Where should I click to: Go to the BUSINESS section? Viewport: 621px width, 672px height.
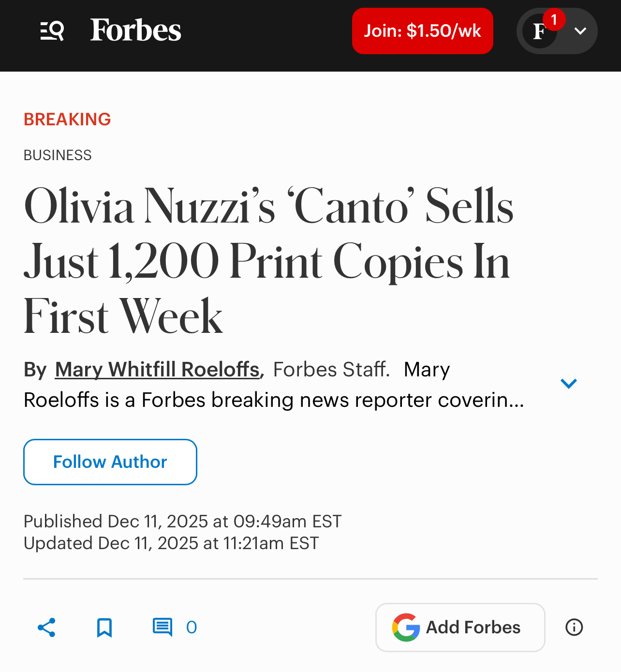[x=58, y=155]
